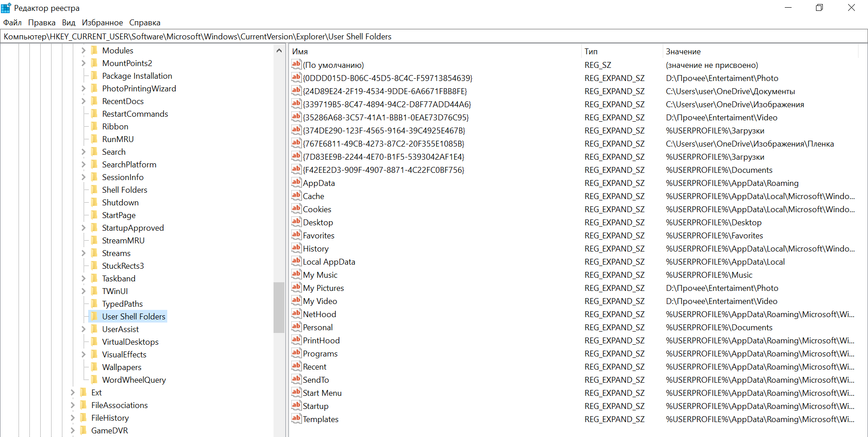Click the ab icon for the History value
The image size is (868, 437).
coord(296,248)
